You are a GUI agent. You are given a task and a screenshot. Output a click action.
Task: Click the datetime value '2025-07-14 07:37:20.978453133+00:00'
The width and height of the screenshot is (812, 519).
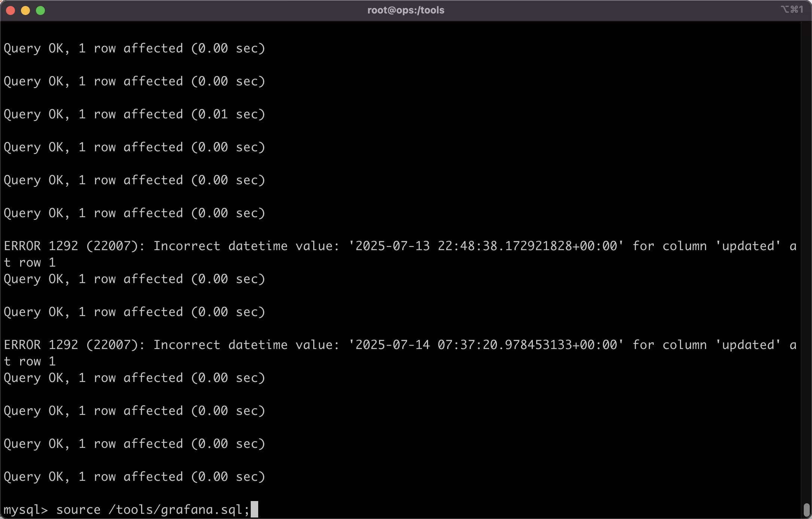tap(486, 345)
